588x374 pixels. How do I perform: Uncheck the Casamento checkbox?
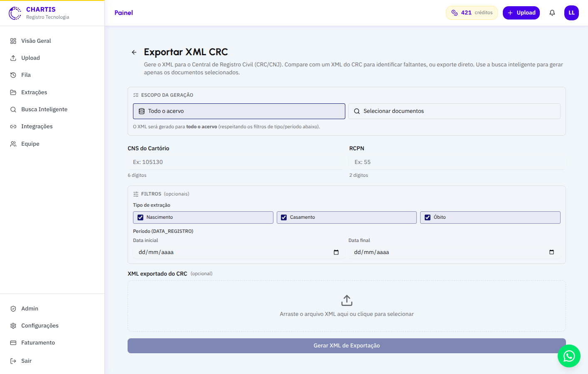coord(284,218)
